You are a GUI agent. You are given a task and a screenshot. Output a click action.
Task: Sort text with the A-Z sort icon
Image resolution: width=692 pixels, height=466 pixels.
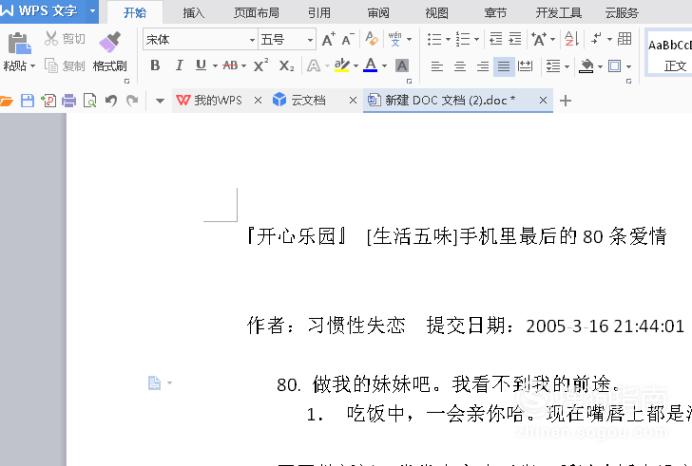572,39
